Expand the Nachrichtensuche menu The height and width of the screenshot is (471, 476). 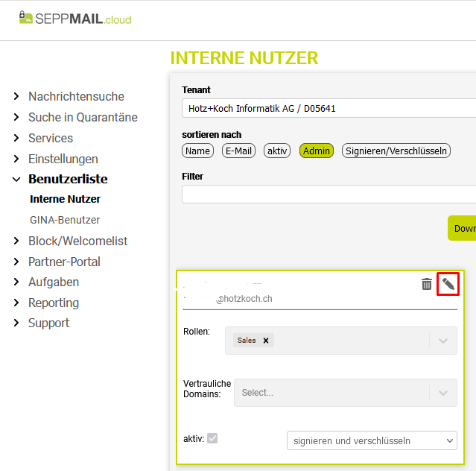[76, 96]
